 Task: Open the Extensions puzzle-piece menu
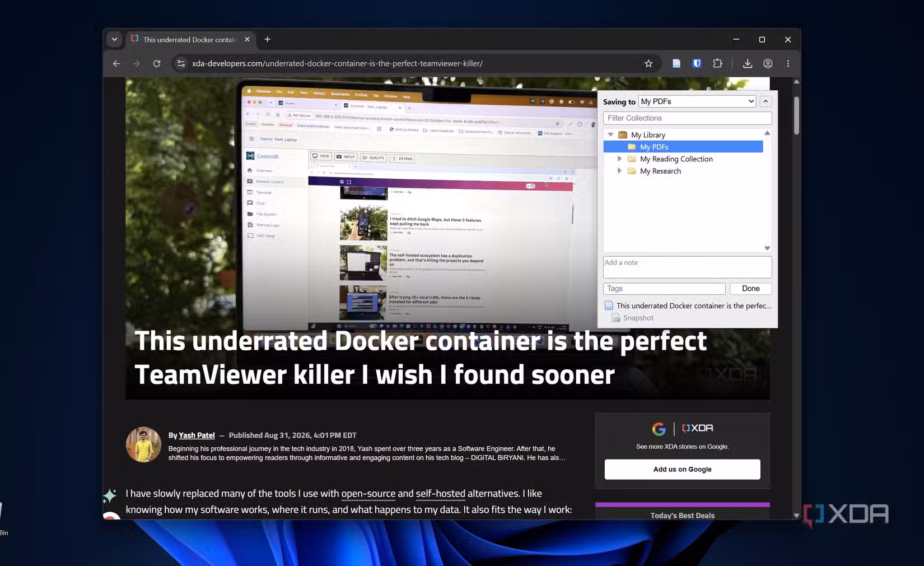pyautogui.click(x=717, y=63)
